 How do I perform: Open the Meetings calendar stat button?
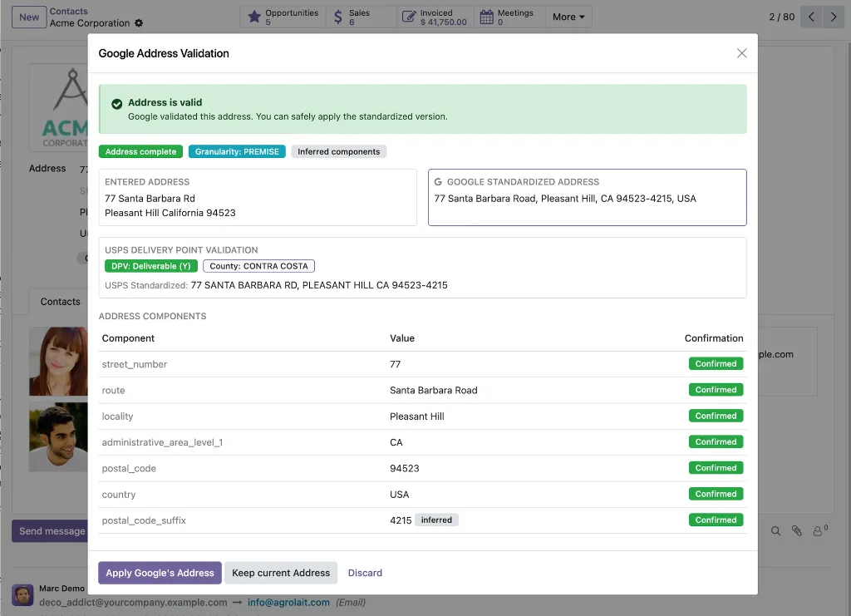pos(509,17)
